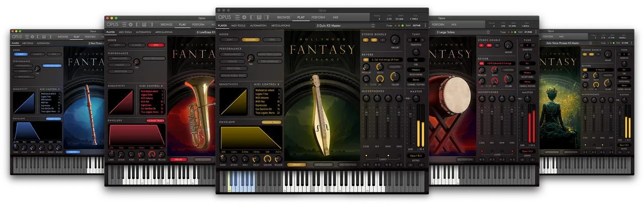Toggle the keyboard view icon in Strings window

[259, 17]
